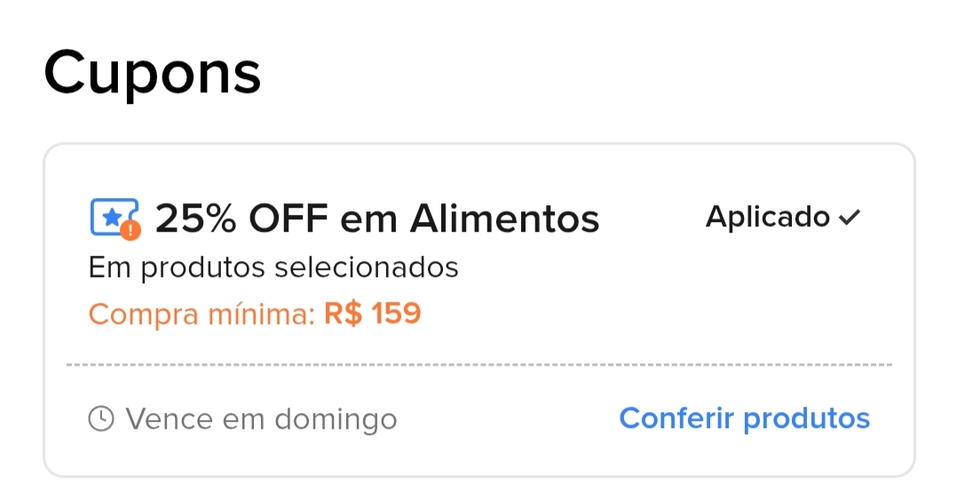Open the Conferir produtos link
This screenshot has height=500, width=957.
[x=744, y=418]
